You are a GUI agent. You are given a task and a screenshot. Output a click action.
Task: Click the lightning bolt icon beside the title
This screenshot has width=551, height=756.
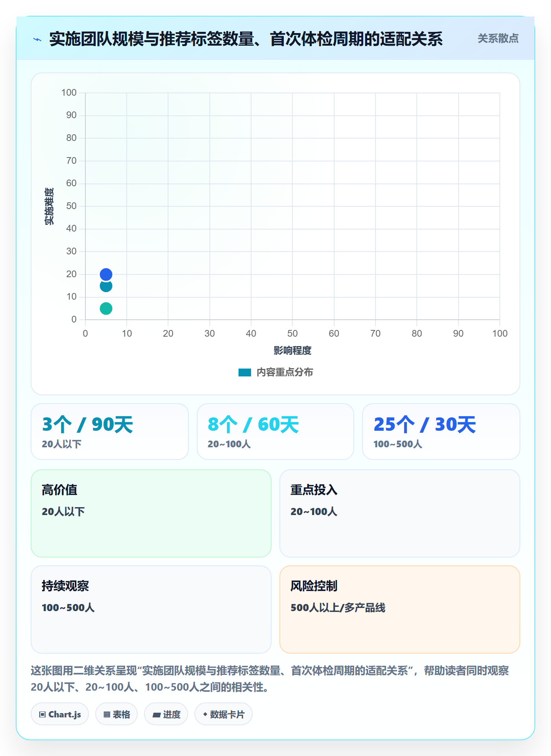click(37, 39)
